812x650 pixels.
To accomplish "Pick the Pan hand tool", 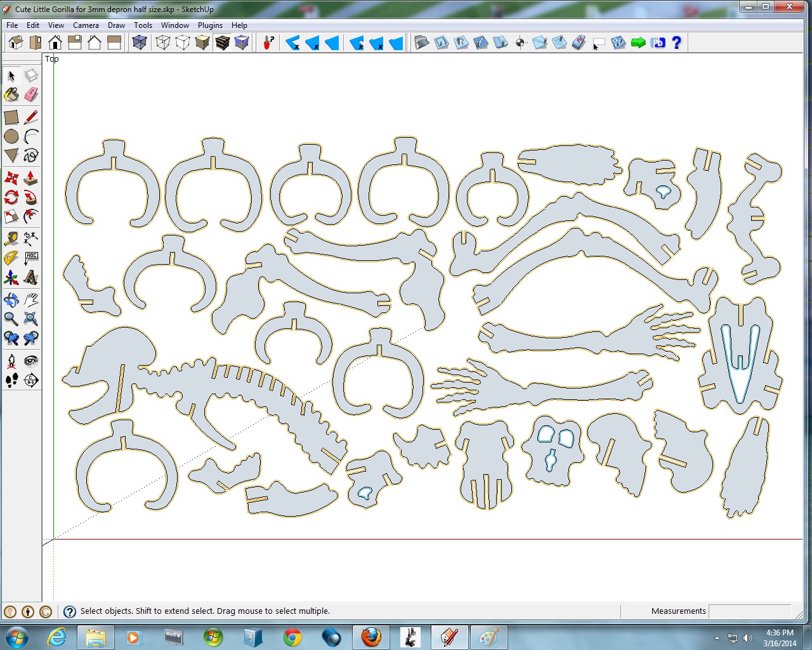I will coord(31,300).
